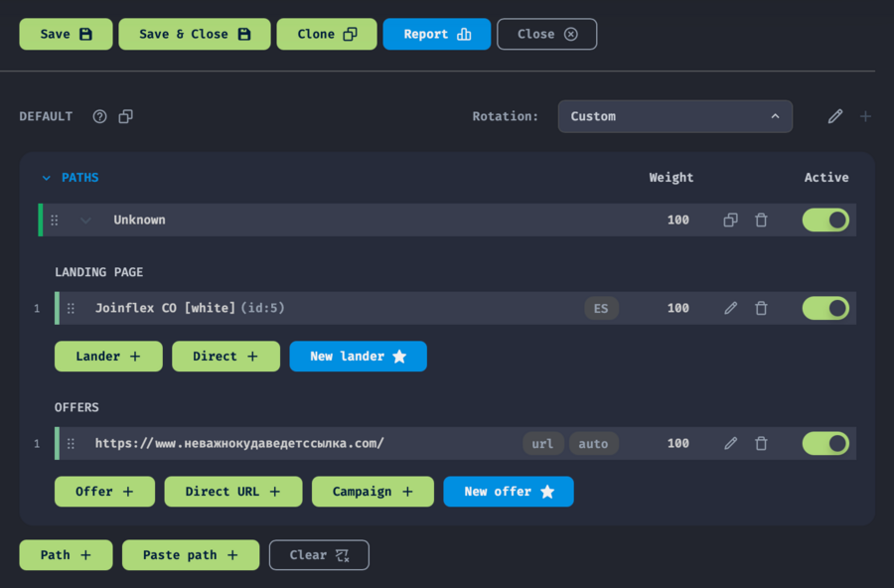This screenshot has width=894, height=588.
Task: Delete the Unknown path via trash icon
Action: [761, 220]
